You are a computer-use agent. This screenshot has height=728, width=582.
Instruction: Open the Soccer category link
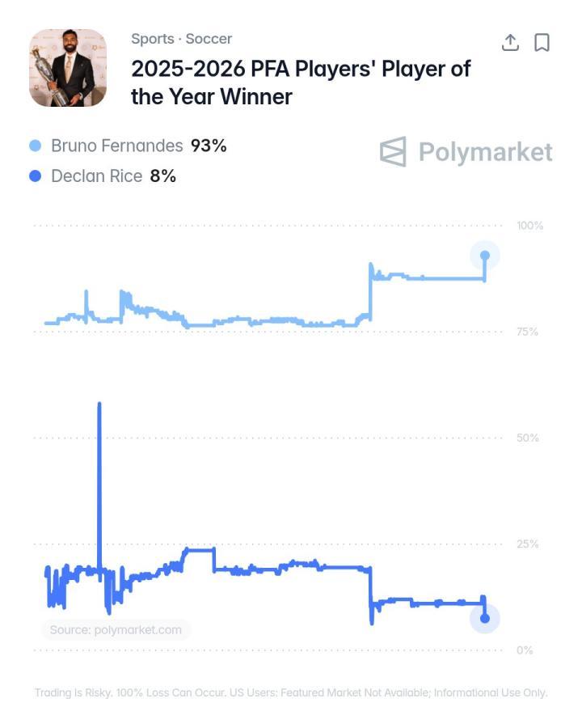(209, 39)
